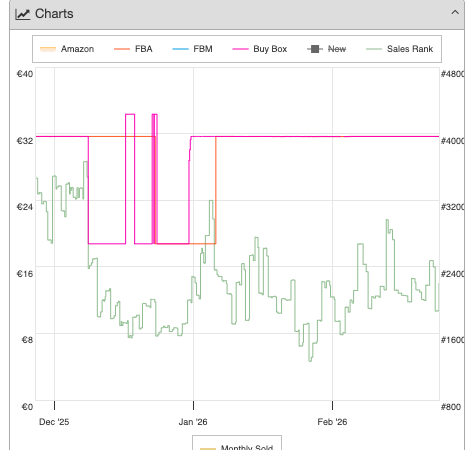Toggle the Sales Rank series in the legend
The width and height of the screenshot is (474, 450).
(400, 49)
